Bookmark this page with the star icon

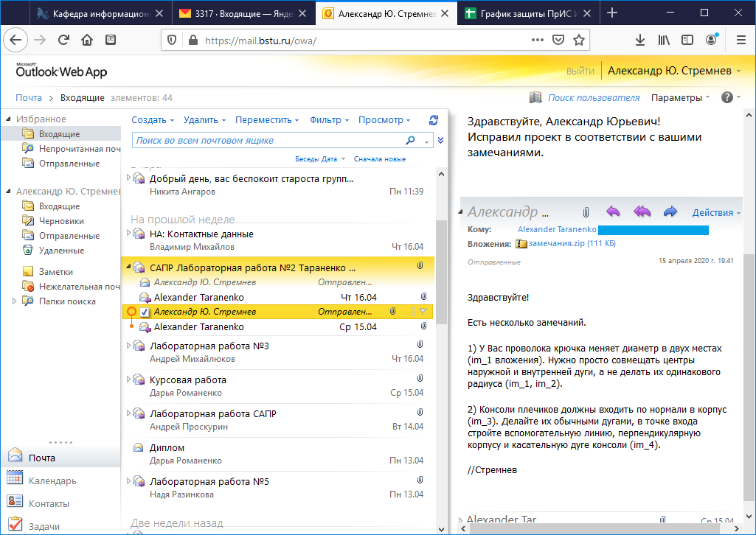click(x=578, y=40)
